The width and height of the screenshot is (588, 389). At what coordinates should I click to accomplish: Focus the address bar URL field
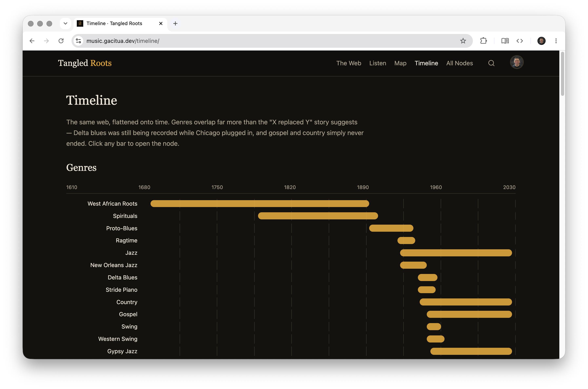click(270, 41)
